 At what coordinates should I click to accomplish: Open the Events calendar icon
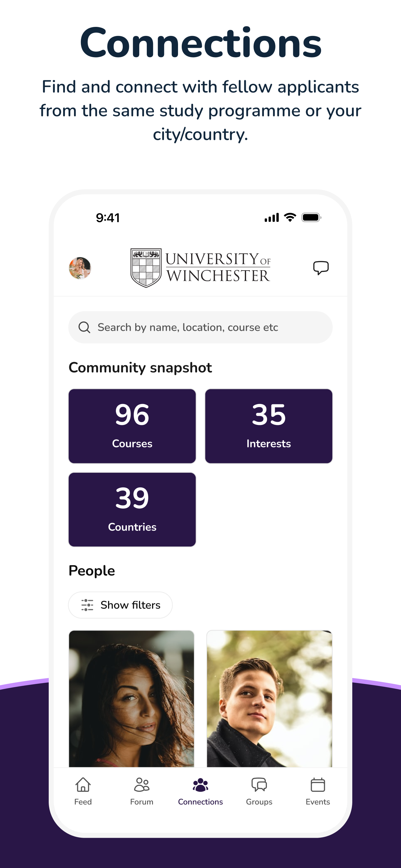(x=318, y=785)
